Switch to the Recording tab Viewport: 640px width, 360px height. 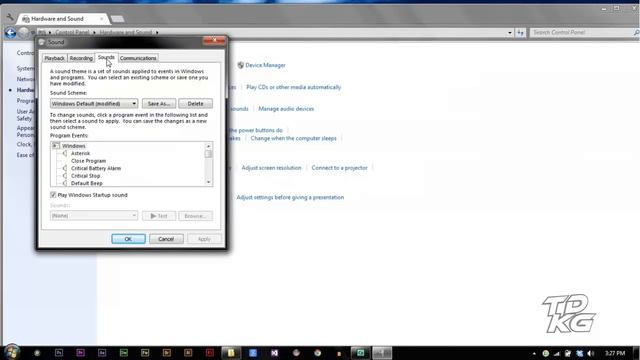pos(81,58)
